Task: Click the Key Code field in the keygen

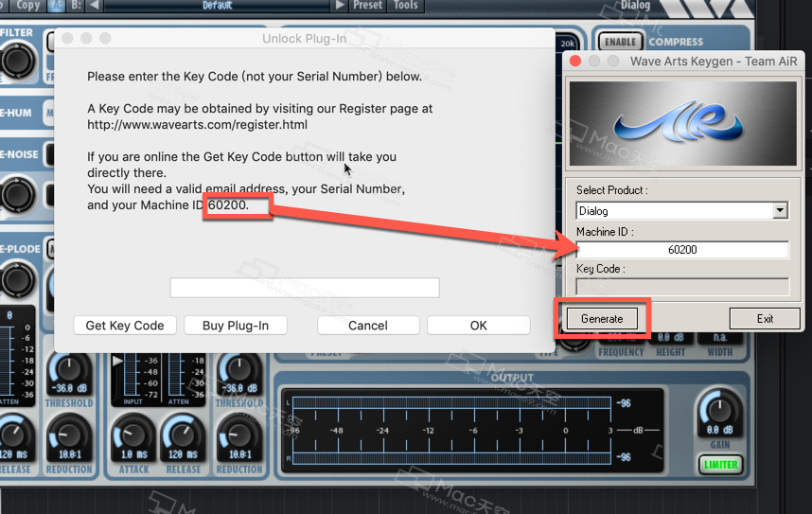Action: (x=682, y=287)
